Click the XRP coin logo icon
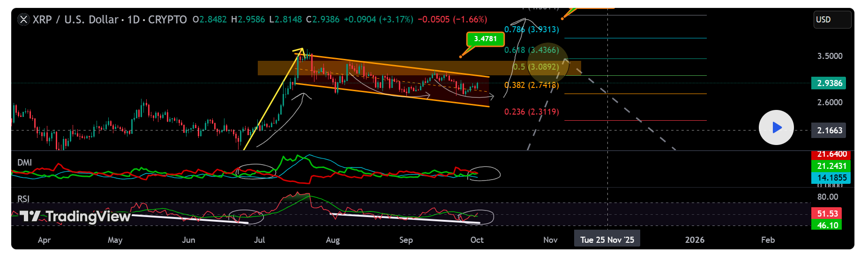This screenshot has height=254, width=868. tap(23, 20)
